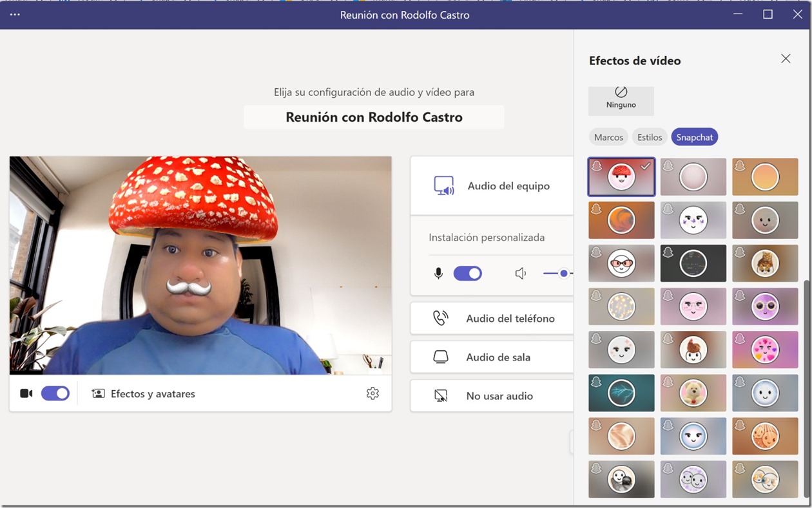This screenshot has width=812, height=508.
Task: Choose Audio del teléfono option
Action: 510,319
